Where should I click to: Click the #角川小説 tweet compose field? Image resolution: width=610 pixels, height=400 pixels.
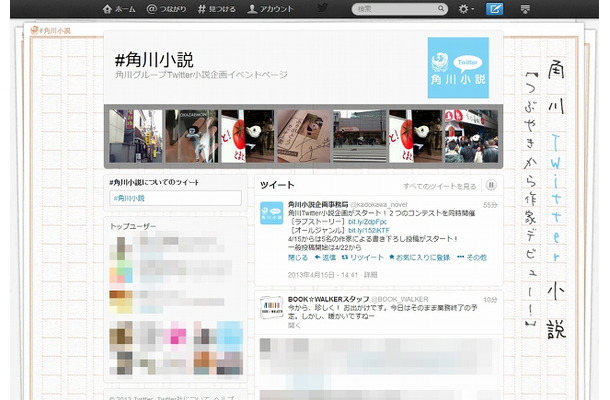point(175,198)
